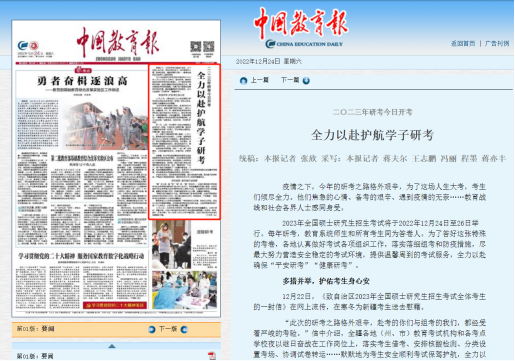Open the 返回首页 link

(x=463, y=44)
